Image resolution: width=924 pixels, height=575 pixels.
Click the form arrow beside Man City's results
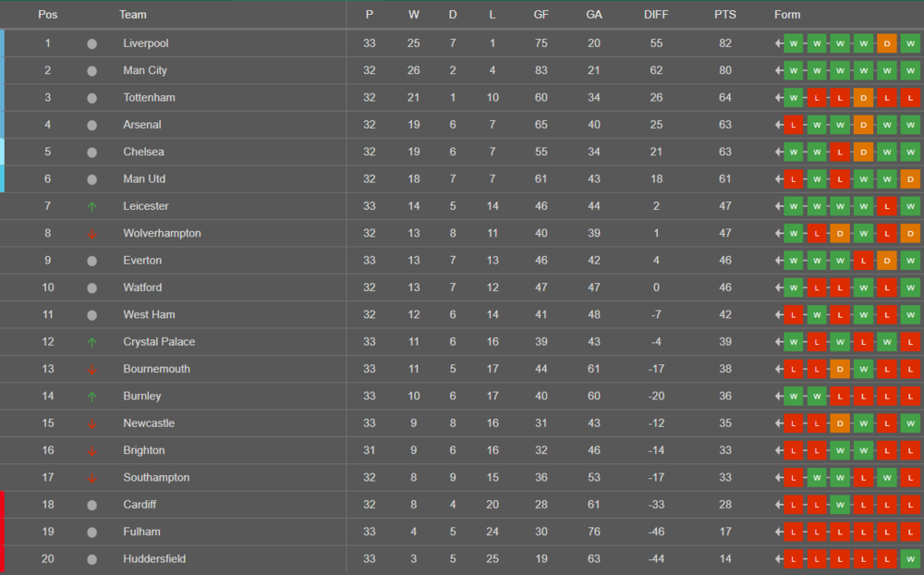tap(779, 70)
